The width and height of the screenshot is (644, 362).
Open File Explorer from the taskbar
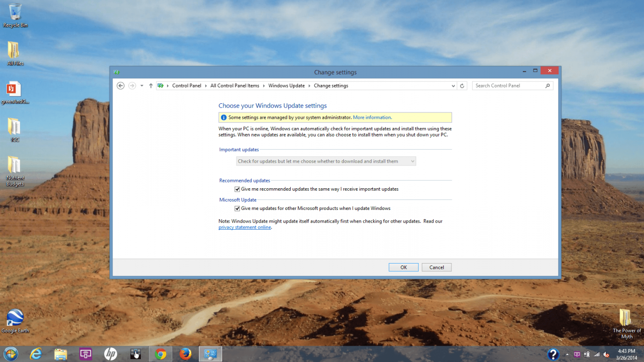tap(61, 354)
